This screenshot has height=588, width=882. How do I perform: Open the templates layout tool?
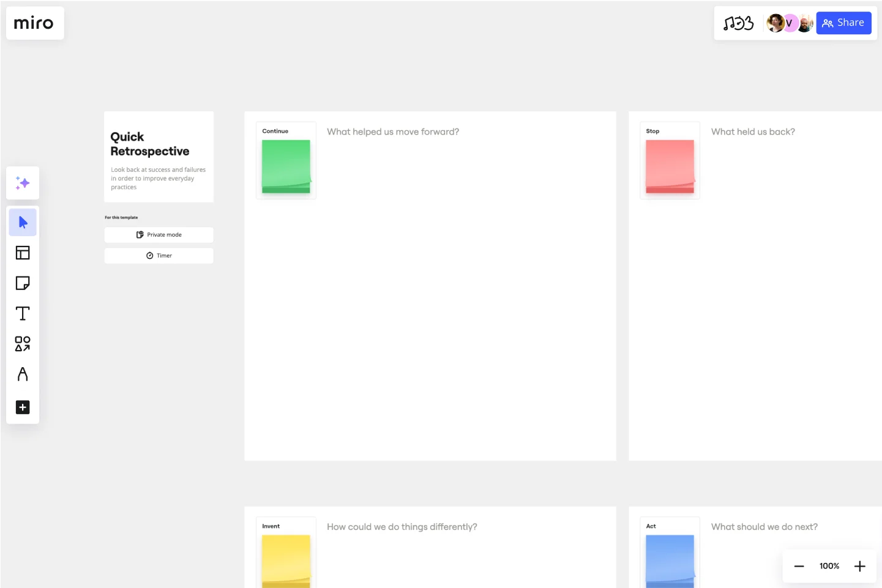23,253
